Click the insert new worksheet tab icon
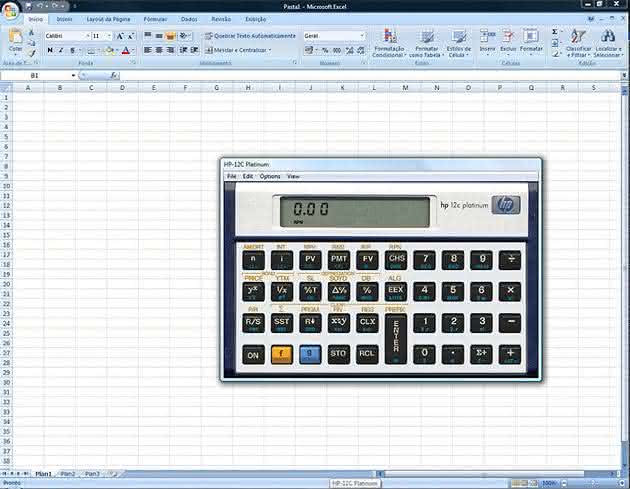The height and width of the screenshot is (489, 630). tap(114, 474)
